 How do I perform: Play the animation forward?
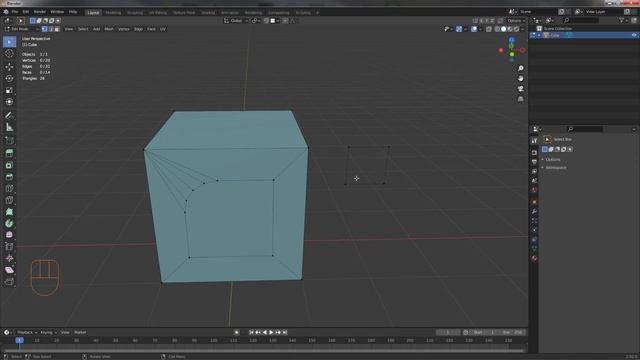coord(271,332)
